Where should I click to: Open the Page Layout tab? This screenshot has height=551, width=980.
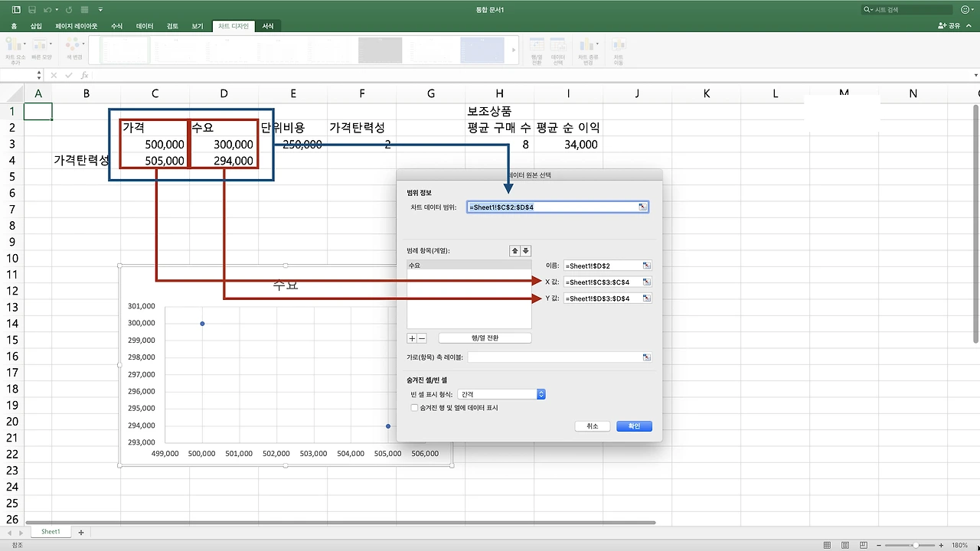77,26
